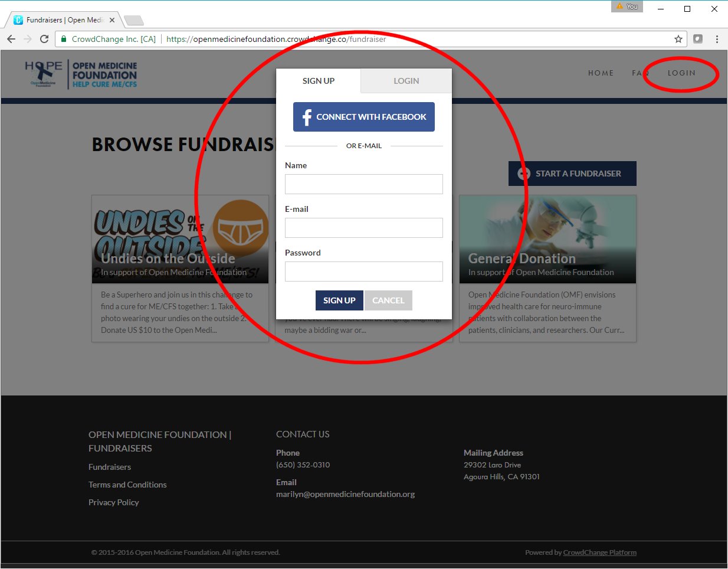The width and height of the screenshot is (728, 569).
Task: Click the extension icon beside the address bar
Action: tap(698, 39)
